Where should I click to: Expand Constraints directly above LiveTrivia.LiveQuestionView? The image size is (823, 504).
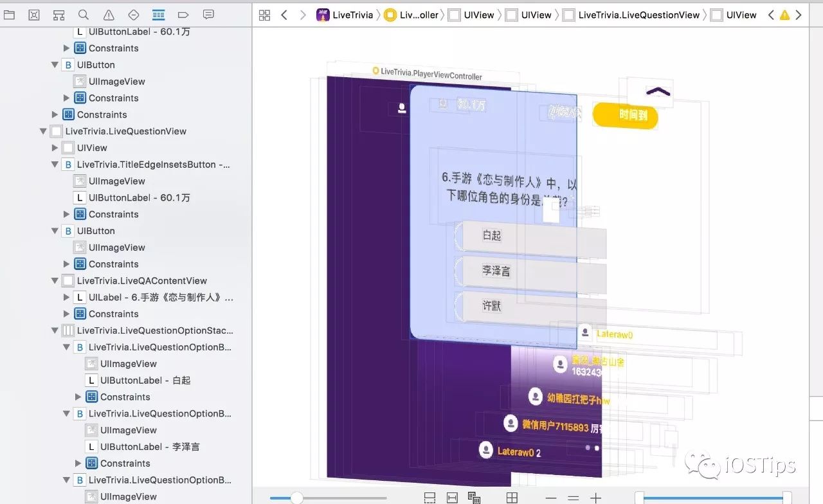tap(55, 114)
